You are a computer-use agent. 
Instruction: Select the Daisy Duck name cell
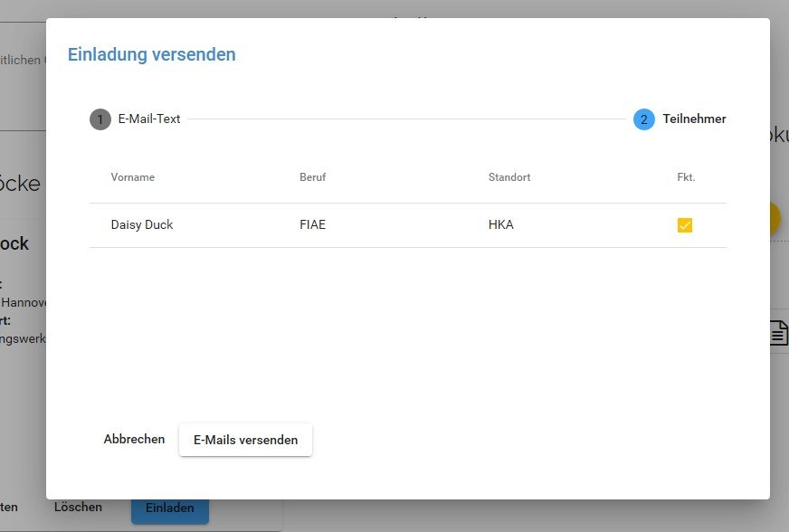(142, 224)
